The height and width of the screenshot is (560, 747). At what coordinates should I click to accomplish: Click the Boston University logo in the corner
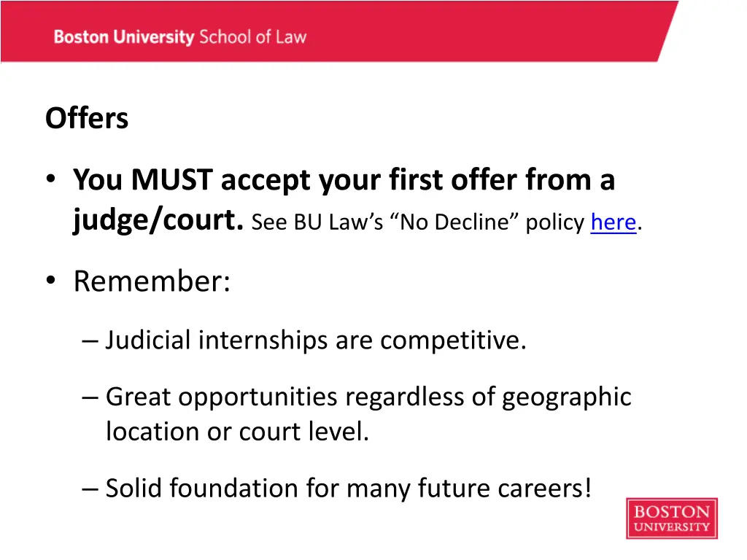(x=671, y=518)
